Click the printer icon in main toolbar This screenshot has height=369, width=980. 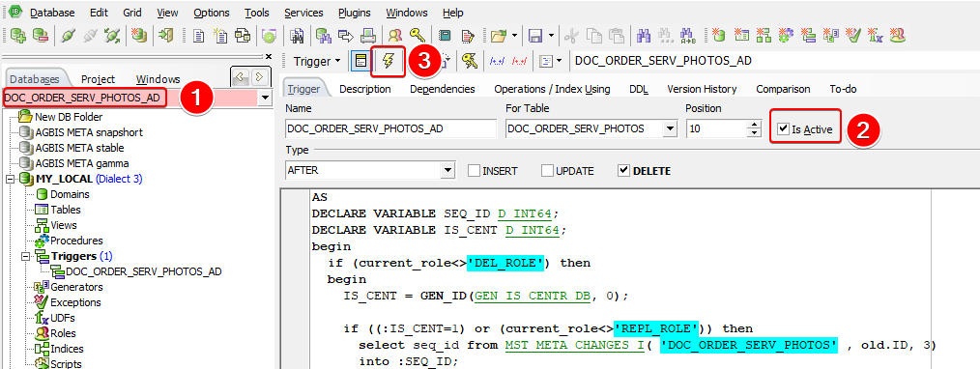point(369,35)
